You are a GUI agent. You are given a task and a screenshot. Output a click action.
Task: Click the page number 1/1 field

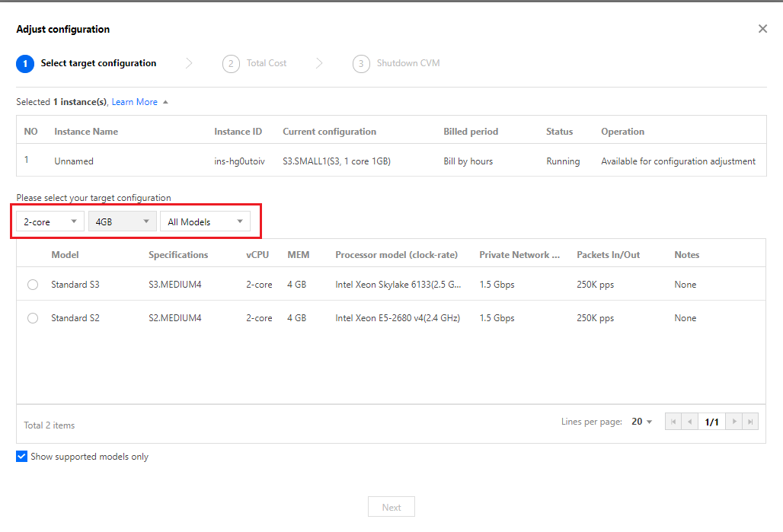(711, 422)
